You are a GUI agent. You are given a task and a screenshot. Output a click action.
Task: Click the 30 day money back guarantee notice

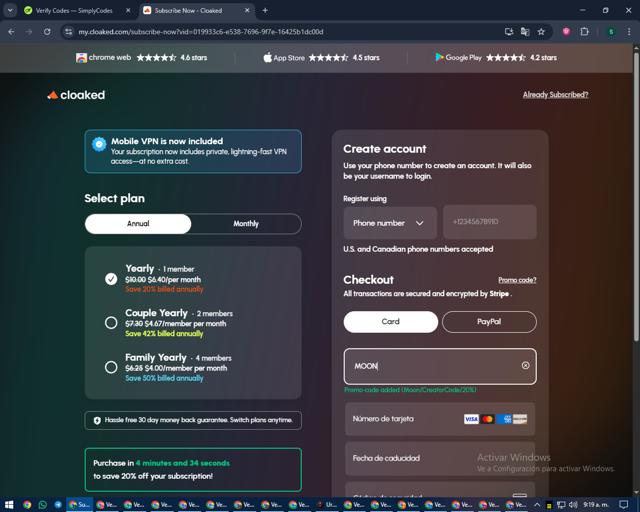[193, 420]
